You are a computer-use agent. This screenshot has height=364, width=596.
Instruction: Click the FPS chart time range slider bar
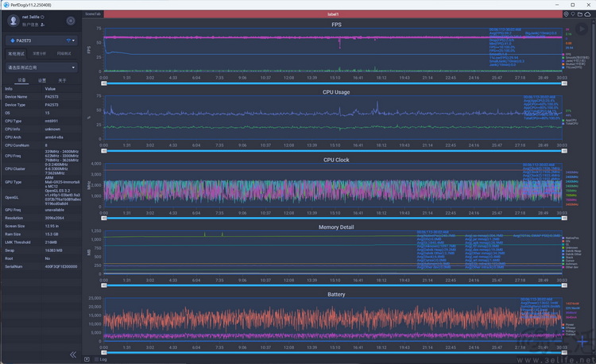tap(334, 83)
